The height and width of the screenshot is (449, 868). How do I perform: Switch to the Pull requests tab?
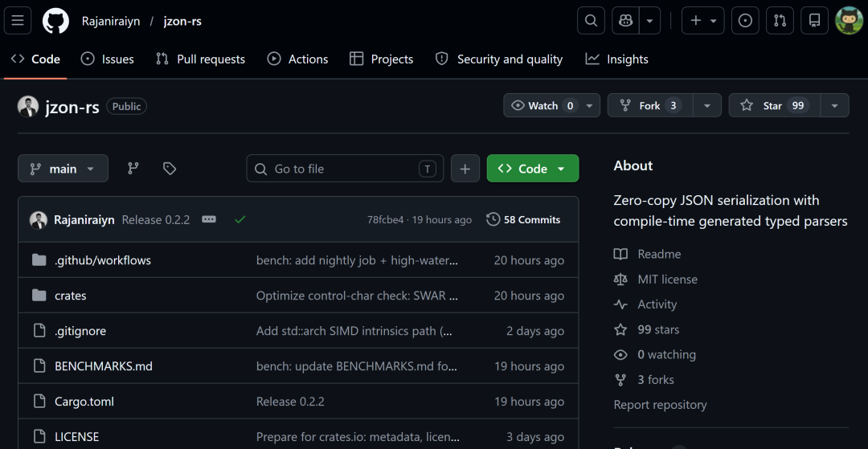200,59
